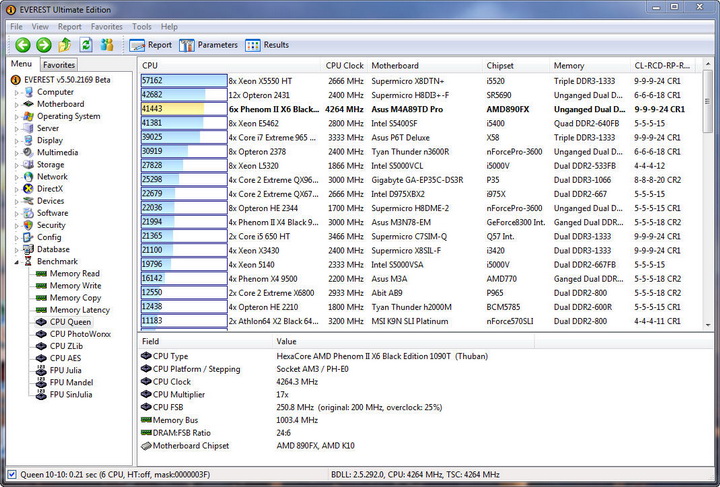Click the green Back arrow toolbar icon

pyautogui.click(x=22, y=45)
